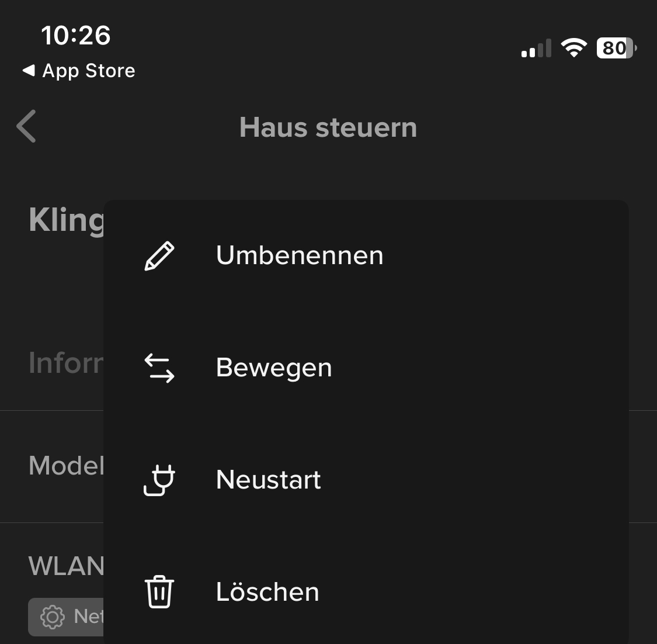Tap the Haus steuern page title
657x644 pixels.
tap(328, 127)
